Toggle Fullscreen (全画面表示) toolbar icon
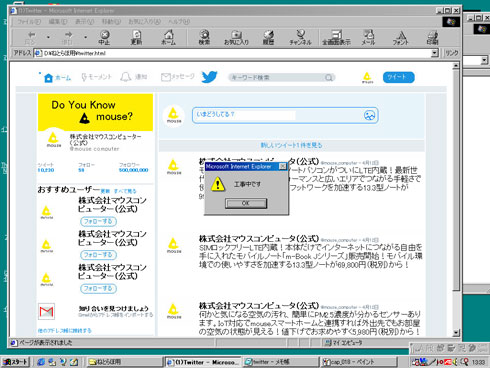490x368 pixels. click(336, 37)
